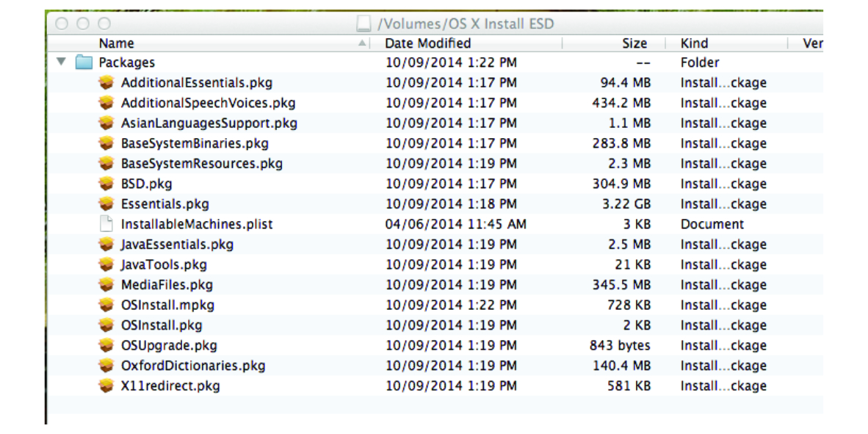The width and height of the screenshot is (868, 434).
Task: Click the Packages folder icon
Action: pos(83,62)
